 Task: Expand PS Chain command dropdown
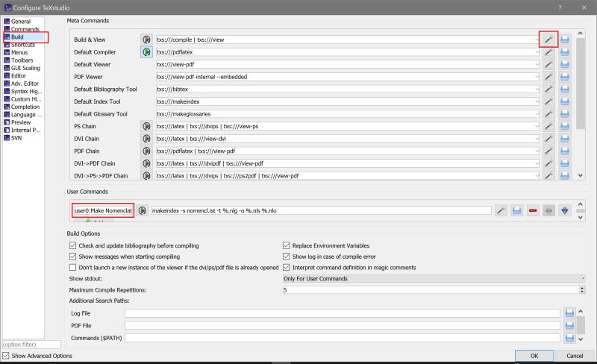point(537,126)
